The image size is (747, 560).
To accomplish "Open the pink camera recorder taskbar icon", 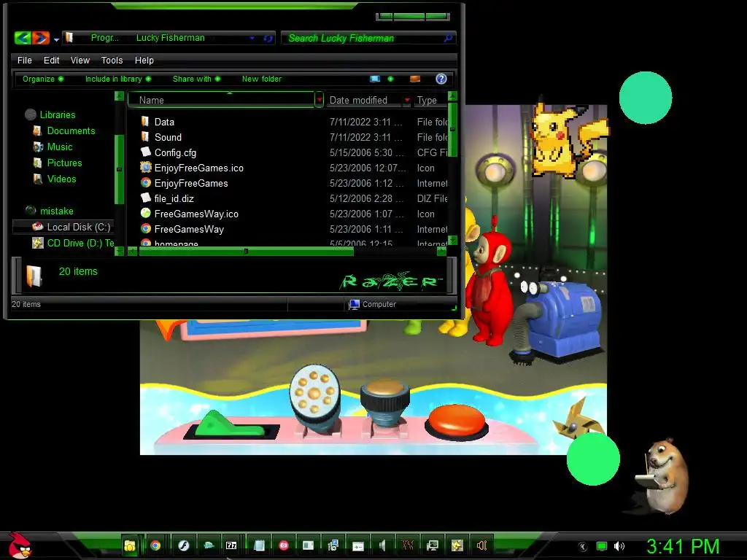I will point(284,545).
